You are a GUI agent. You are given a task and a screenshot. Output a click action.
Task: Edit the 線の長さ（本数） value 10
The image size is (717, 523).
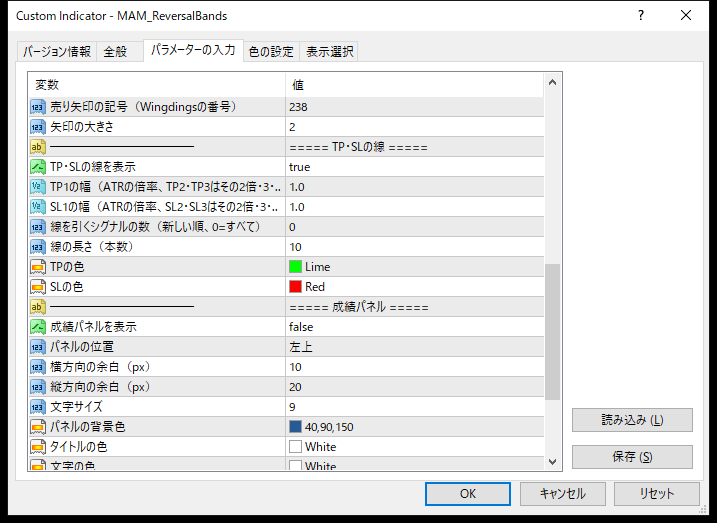pos(415,247)
